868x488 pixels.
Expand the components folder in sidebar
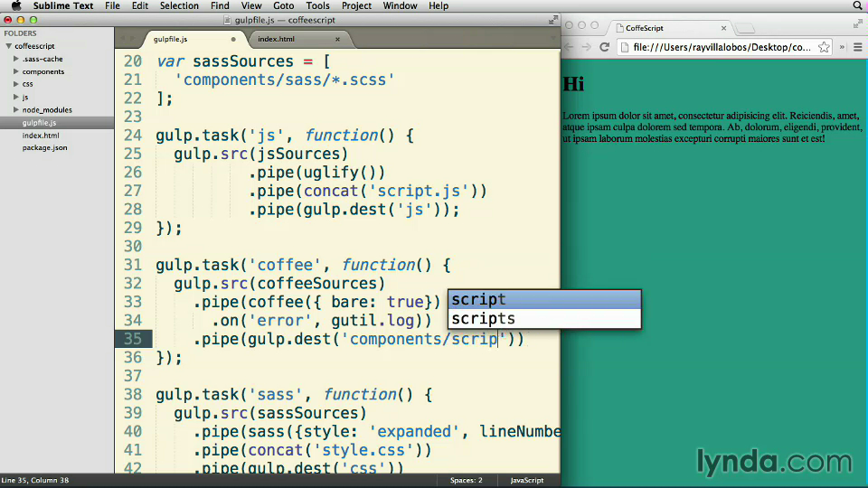pyautogui.click(x=16, y=71)
